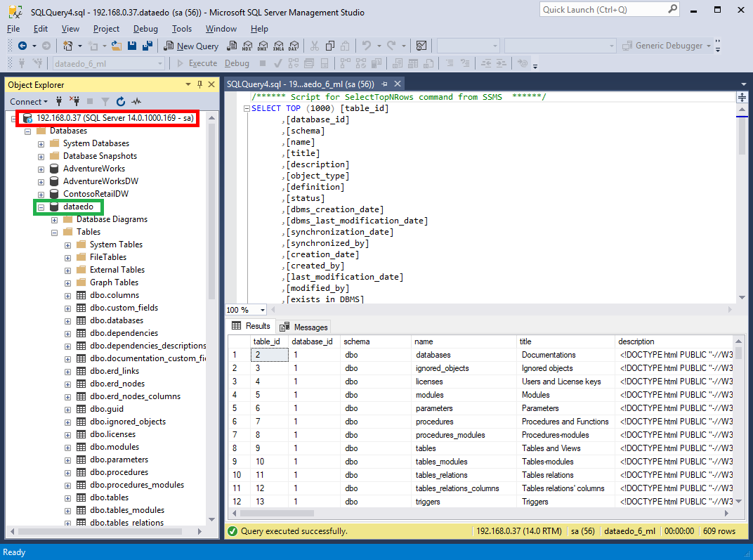Refresh the Object Explorer tree
The width and height of the screenshot is (753, 560).
[121, 101]
